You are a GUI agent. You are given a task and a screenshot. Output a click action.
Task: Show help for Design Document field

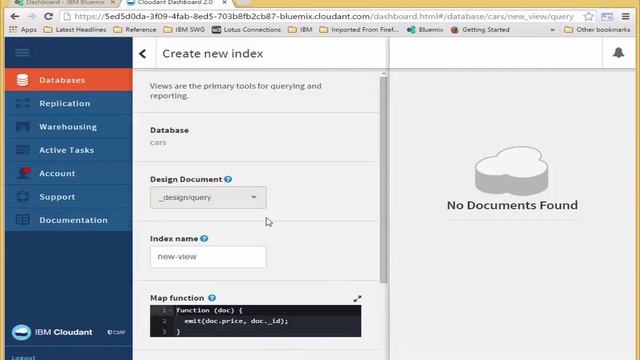pyautogui.click(x=228, y=179)
